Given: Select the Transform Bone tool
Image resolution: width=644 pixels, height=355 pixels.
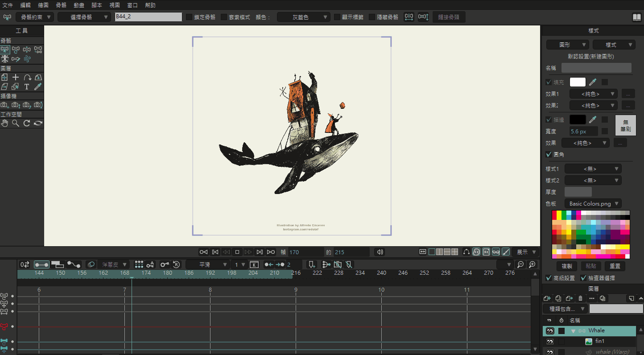Looking at the screenshot, I should 16,50.
